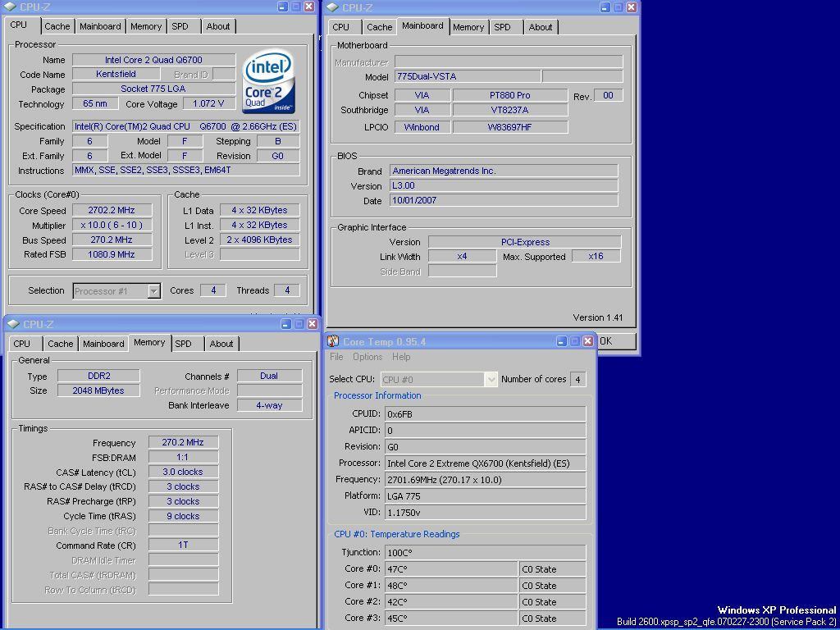
Task: Switch to SPD tab in the CPU window
Action: [x=180, y=26]
